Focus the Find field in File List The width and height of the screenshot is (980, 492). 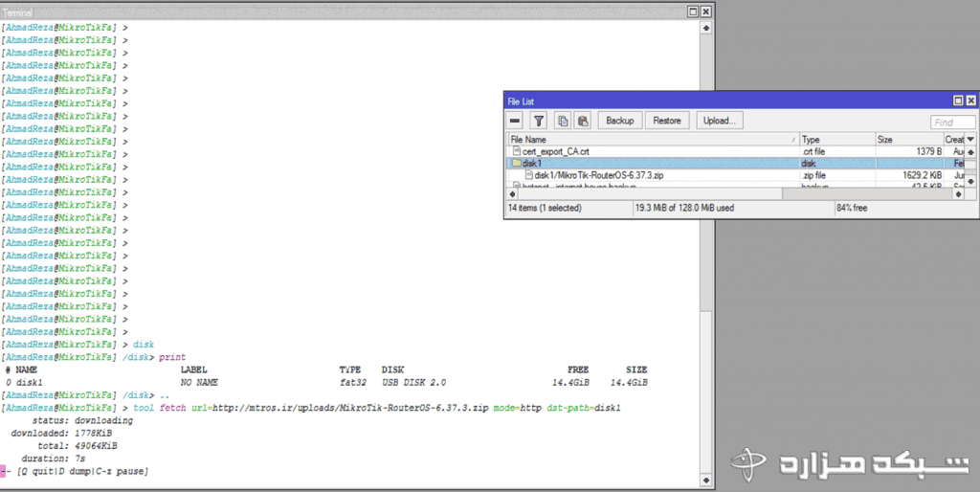point(952,123)
